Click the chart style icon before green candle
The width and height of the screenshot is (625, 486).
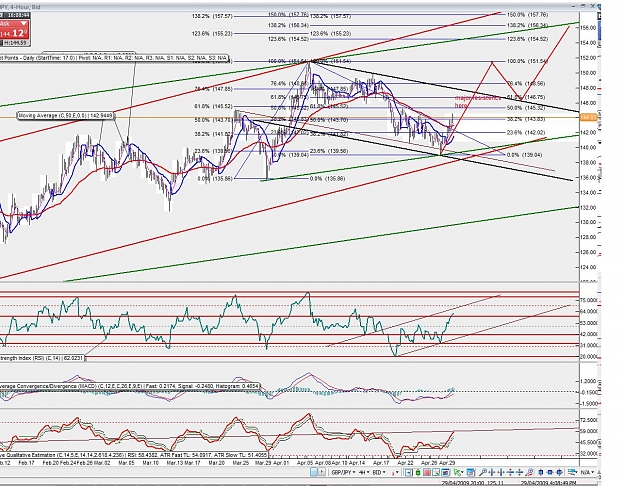[x=409, y=473]
